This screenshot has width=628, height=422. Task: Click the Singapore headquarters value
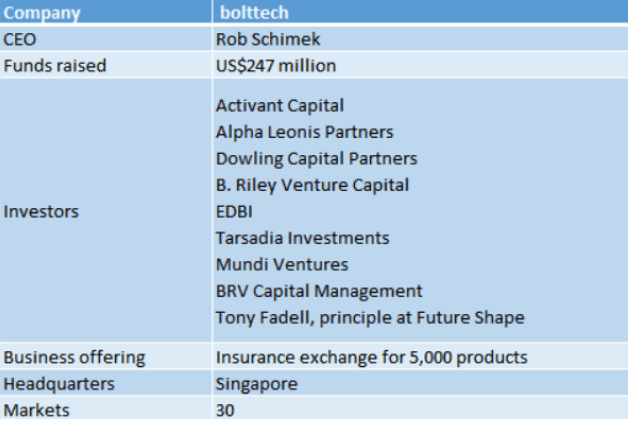[257, 384]
